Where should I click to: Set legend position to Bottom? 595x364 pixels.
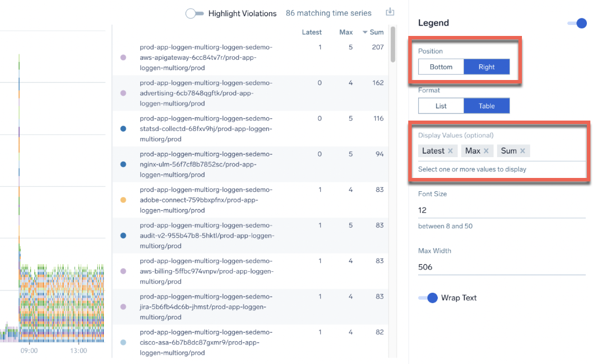pyautogui.click(x=441, y=67)
